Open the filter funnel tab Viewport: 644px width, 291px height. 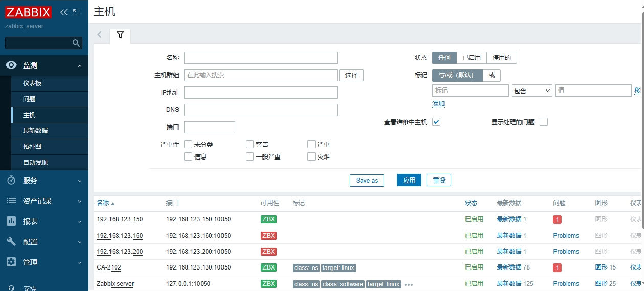120,35
